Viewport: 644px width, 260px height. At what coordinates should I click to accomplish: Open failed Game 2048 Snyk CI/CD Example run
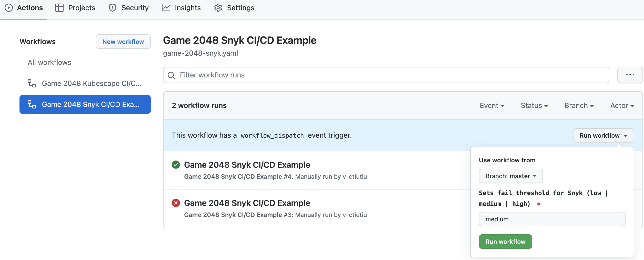pos(247,203)
